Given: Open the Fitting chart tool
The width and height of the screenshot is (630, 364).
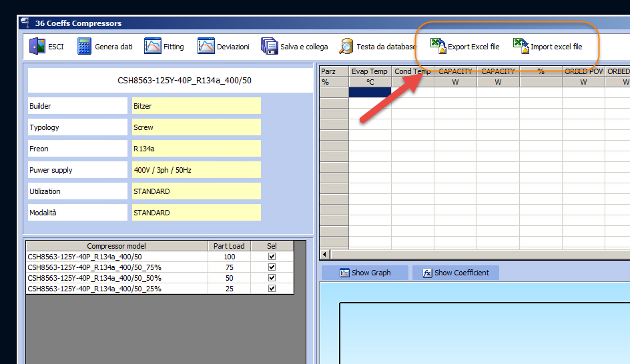Looking at the screenshot, I should coord(153,47).
